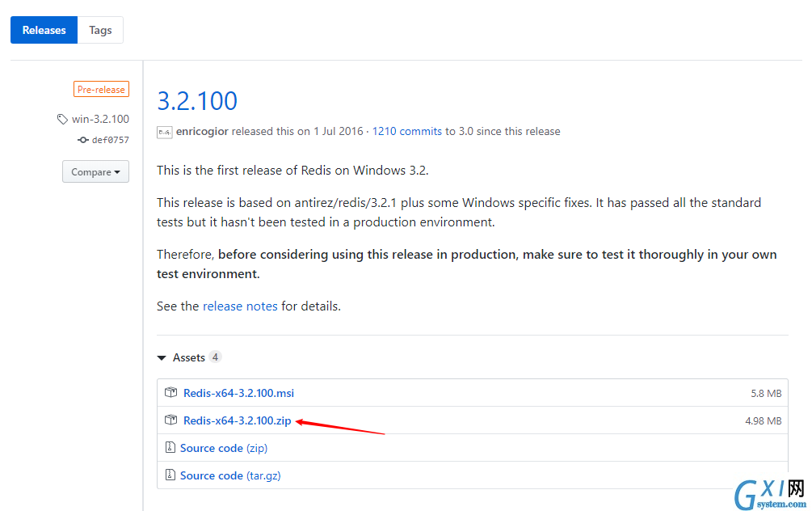This screenshot has width=812, height=511.
Task: Click the 5.8 MB file size
Action: 766,393
